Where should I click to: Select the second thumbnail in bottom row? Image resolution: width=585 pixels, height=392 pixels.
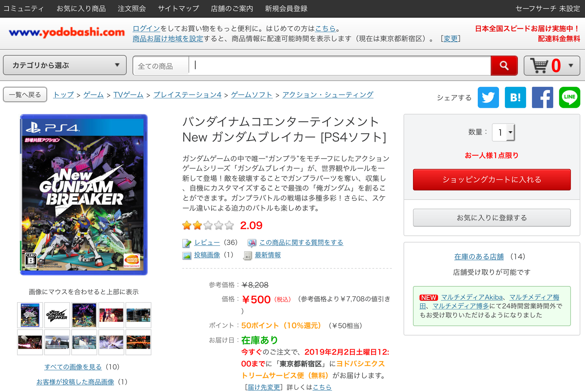pos(57,342)
